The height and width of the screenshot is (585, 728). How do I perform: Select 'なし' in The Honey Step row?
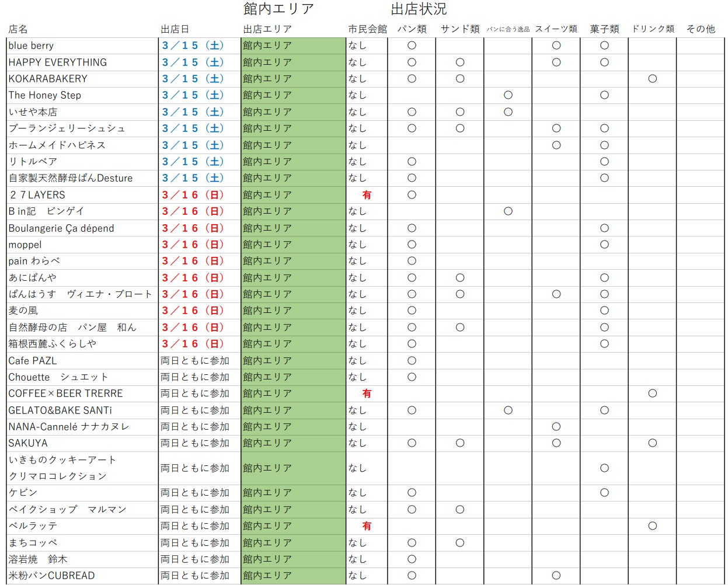coord(357,95)
